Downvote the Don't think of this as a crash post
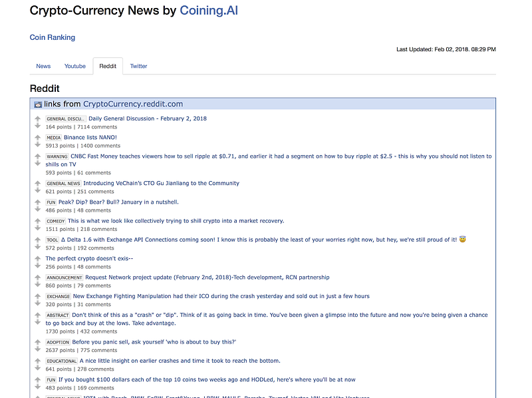 [x=38, y=322]
